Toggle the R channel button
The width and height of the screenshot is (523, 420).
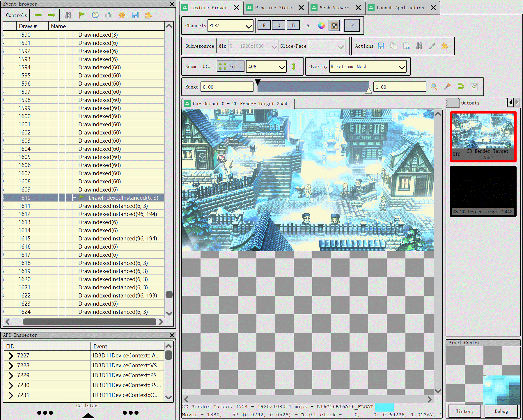point(264,26)
